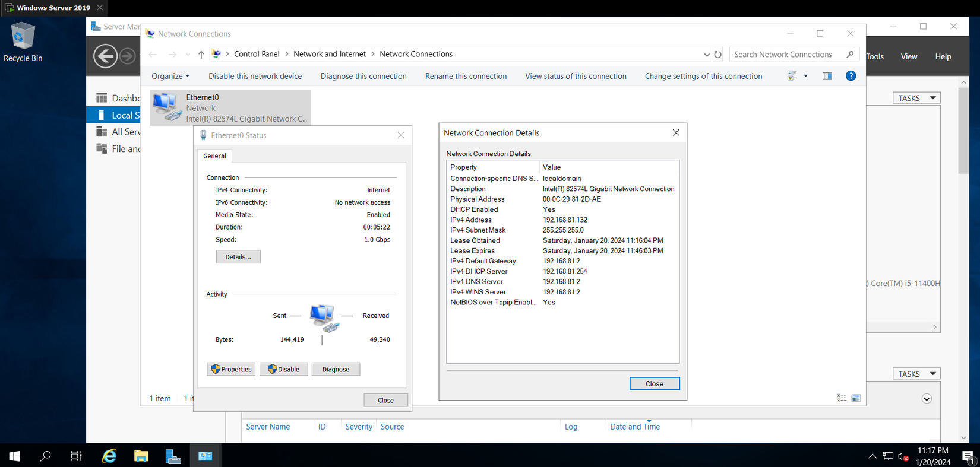
Task: Open Task View on the taskbar
Action: 76,456
